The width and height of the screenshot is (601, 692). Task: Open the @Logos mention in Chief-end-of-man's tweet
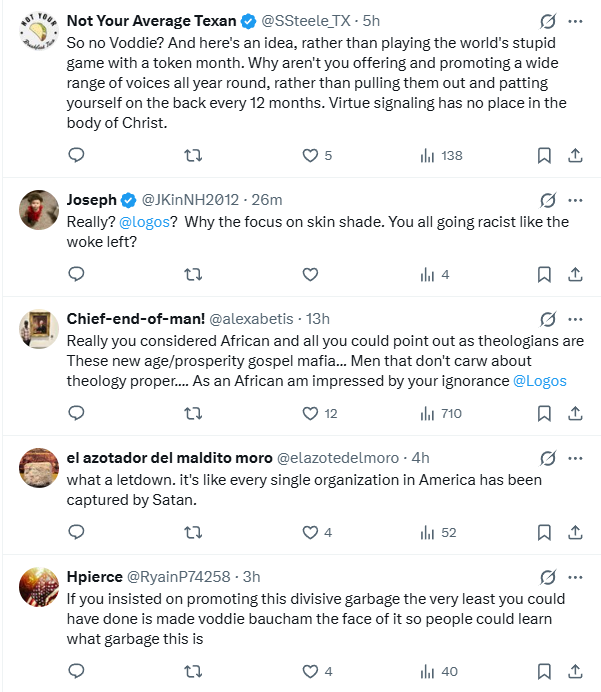point(539,380)
